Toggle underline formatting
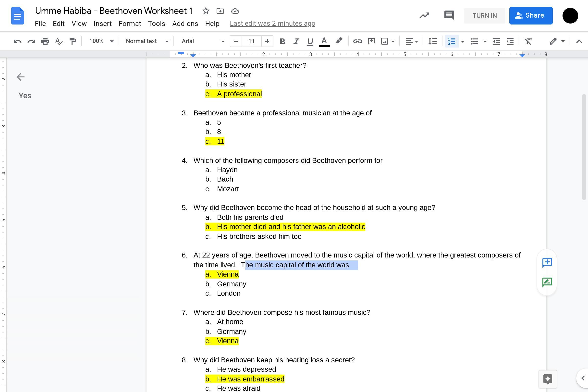Screen dimensions: 588x392 (310, 41)
